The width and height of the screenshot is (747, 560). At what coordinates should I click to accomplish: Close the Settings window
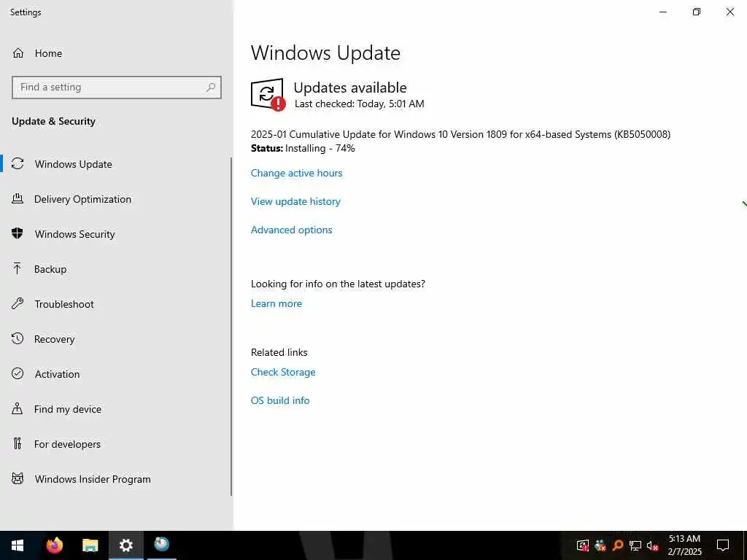point(729,12)
